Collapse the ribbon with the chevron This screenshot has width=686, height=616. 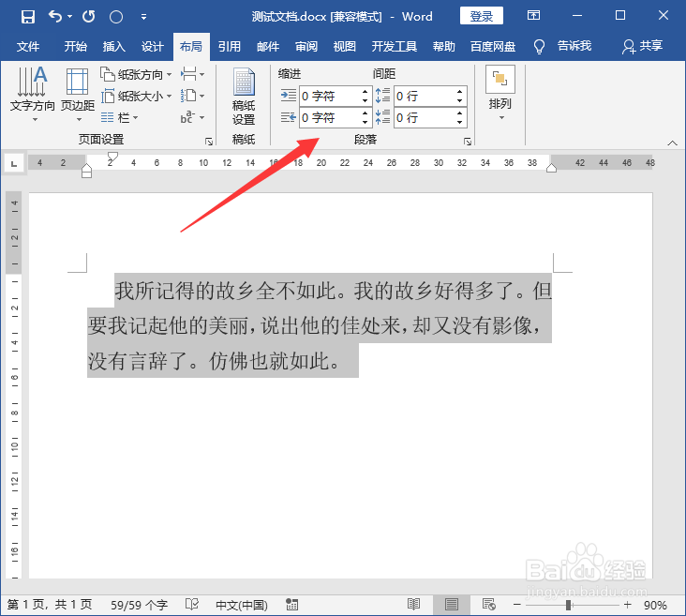673,143
